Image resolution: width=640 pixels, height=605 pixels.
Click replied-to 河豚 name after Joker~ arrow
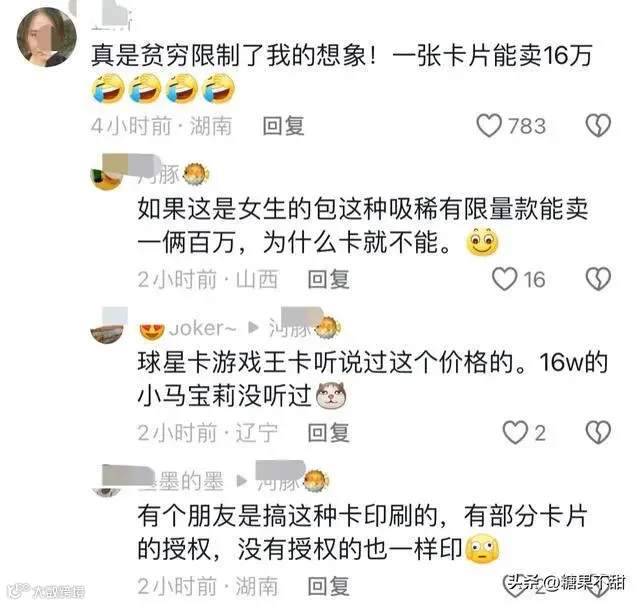coord(289,328)
